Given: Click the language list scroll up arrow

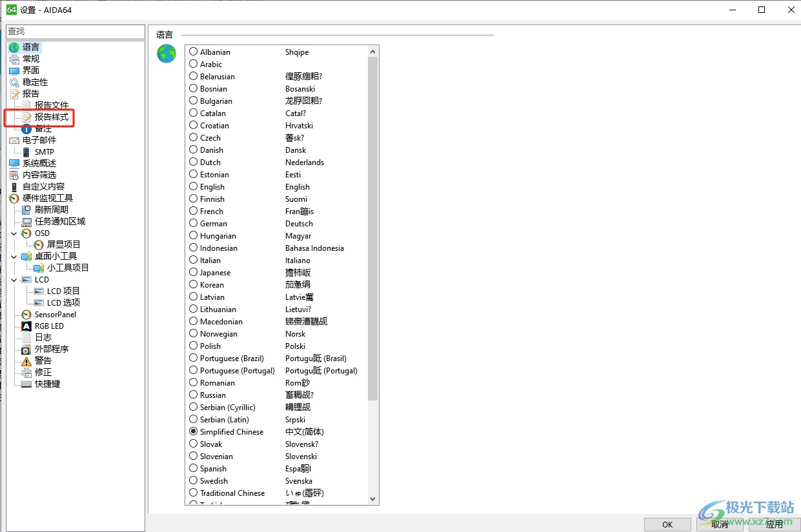Looking at the screenshot, I should coord(372,51).
